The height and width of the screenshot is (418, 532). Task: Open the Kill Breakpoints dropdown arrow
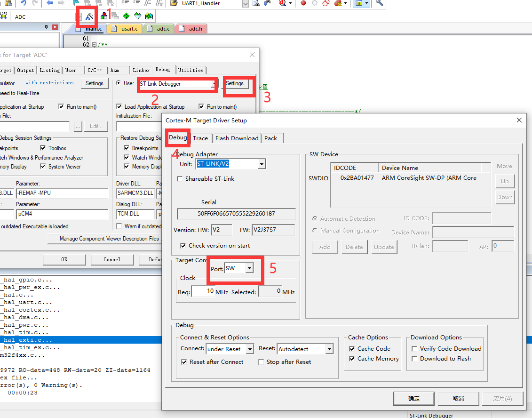[345, 3]
